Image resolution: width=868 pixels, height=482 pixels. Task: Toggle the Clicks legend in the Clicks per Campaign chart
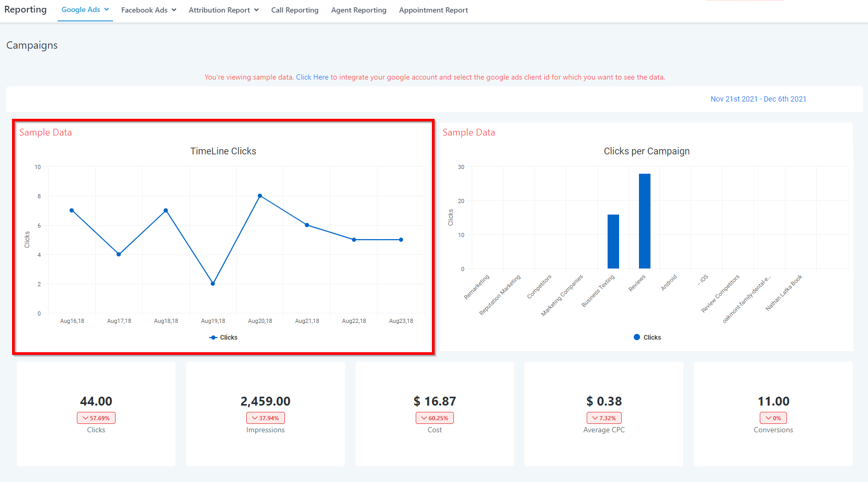(x=647, y=338)
